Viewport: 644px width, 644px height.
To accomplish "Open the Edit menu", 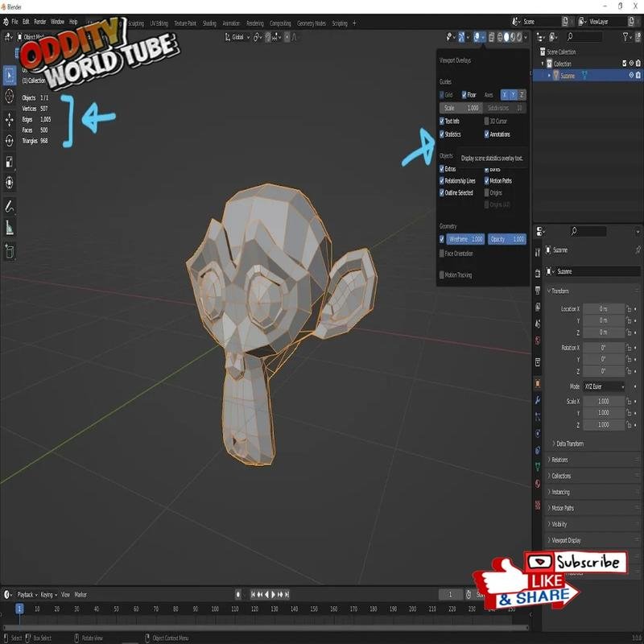I will click(x=26, y=22).
